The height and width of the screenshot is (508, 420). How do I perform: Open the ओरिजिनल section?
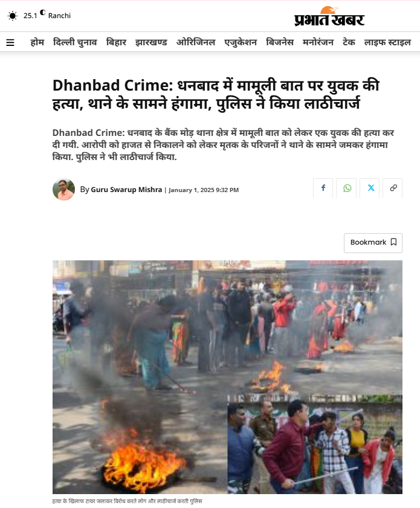click(196, 42)
